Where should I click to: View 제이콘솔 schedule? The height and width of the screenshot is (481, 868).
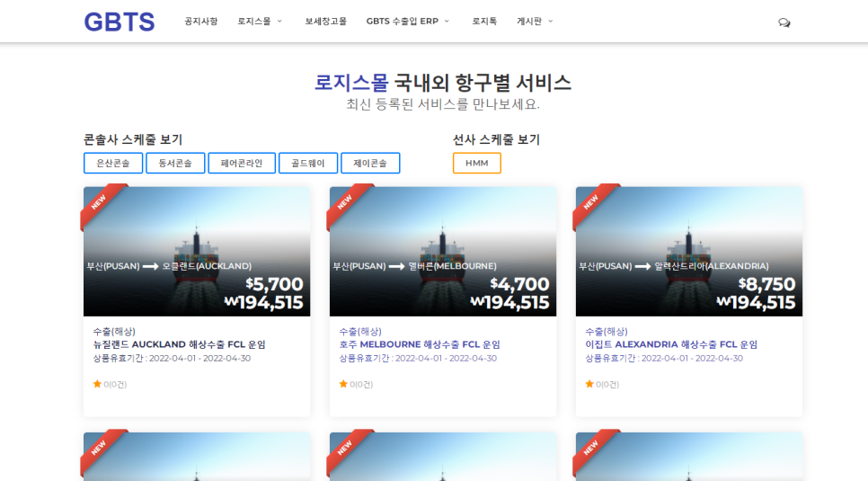pyautogui.click(x=370, y=163)
